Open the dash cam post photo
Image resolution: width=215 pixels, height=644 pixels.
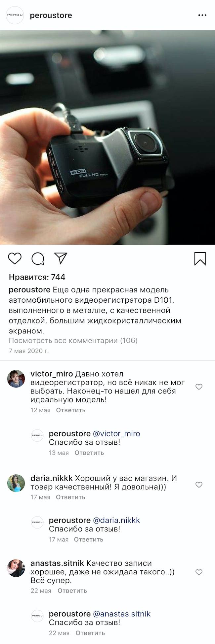click(x=107, y=138)
